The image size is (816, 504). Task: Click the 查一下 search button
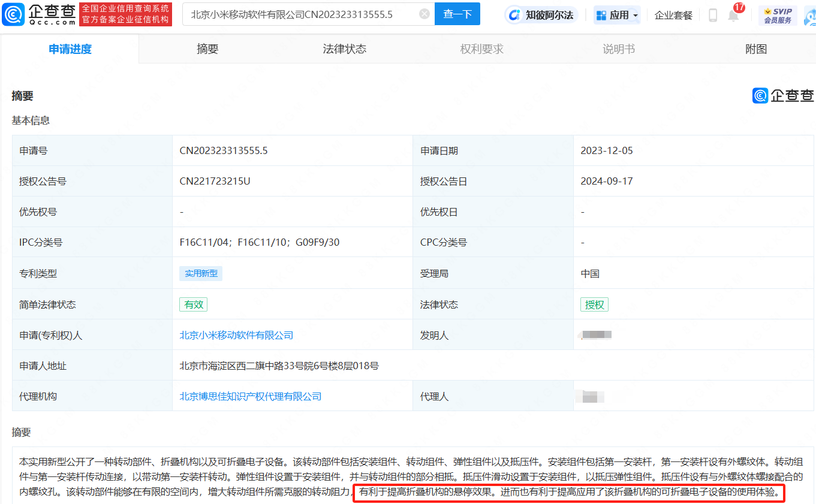tap(457, 14)
